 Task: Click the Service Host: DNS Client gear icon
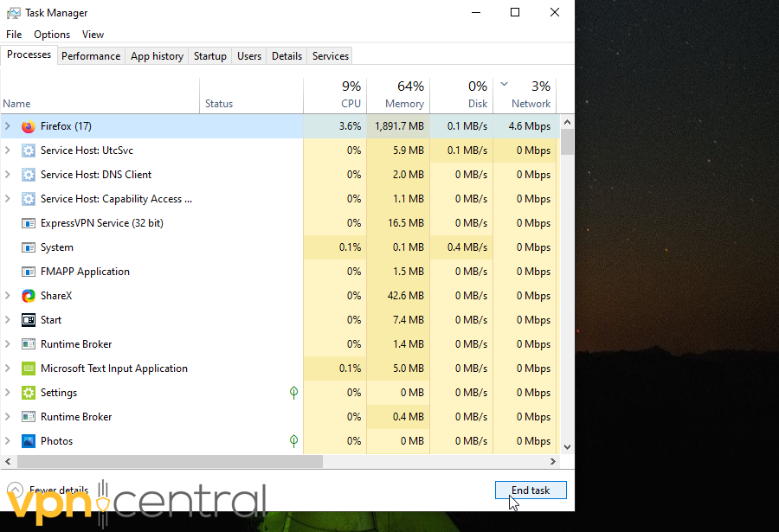[x=29, y=175]
